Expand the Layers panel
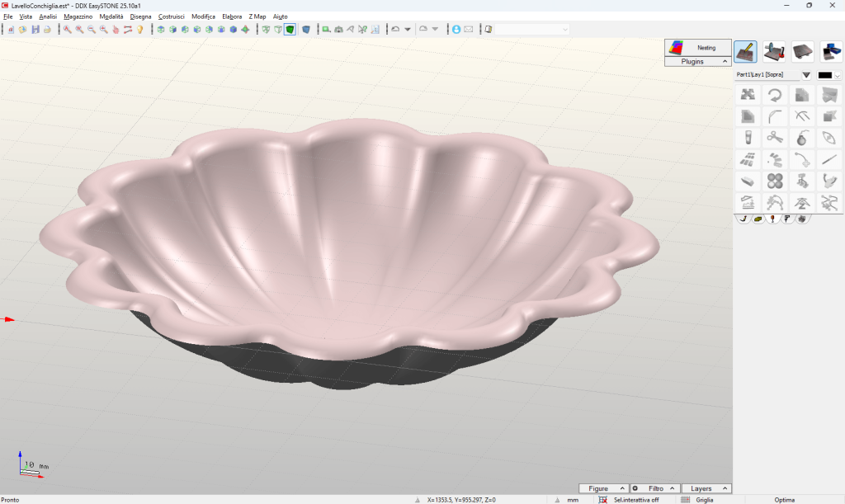Viewport: 845px width, 504px height. tap(706, 488)
